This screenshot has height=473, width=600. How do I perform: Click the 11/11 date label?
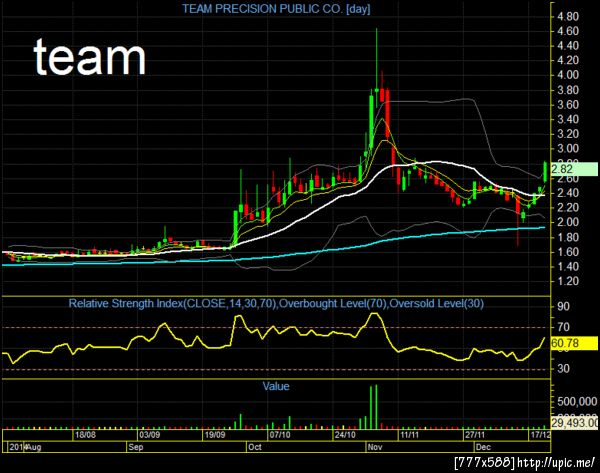click(x=409, y=435)
